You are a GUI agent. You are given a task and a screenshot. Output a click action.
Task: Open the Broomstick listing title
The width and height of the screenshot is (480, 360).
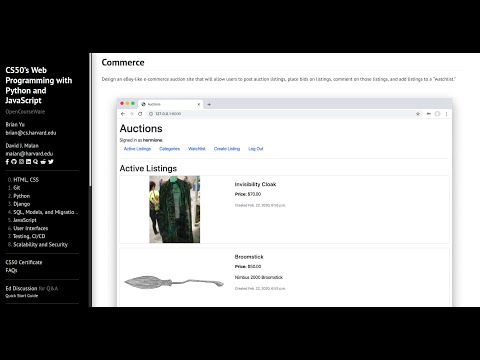tap(249, 257)
